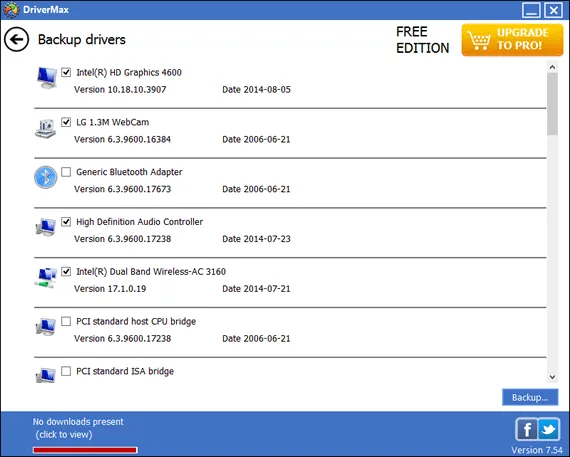Uncheck Intel(R) Dual Band Wireless-AC 3160
Image resolution: width=570 pixels, height=457 pixels.
pos(66,271)
